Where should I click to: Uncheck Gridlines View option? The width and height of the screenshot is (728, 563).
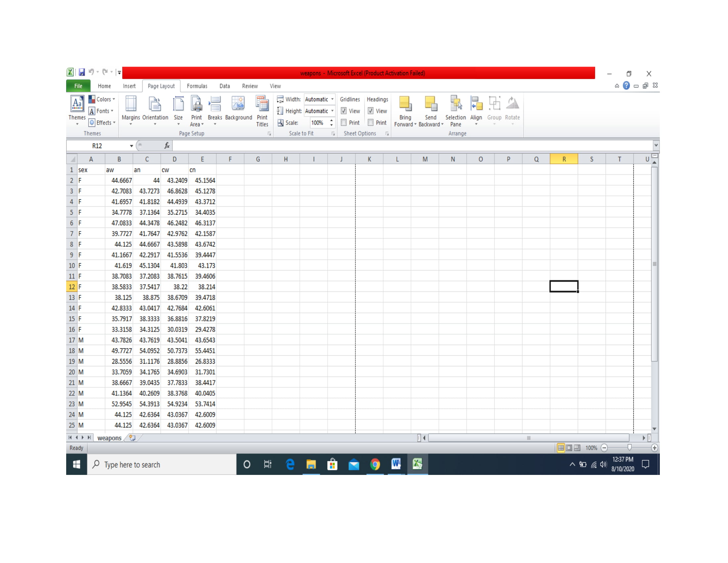344,111
